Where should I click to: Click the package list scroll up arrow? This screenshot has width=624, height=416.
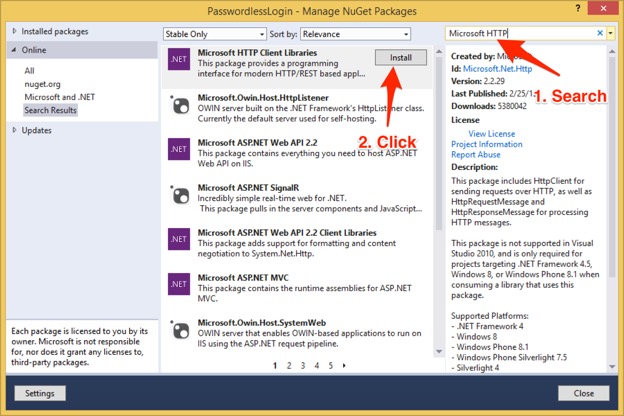tap(439, 51)
